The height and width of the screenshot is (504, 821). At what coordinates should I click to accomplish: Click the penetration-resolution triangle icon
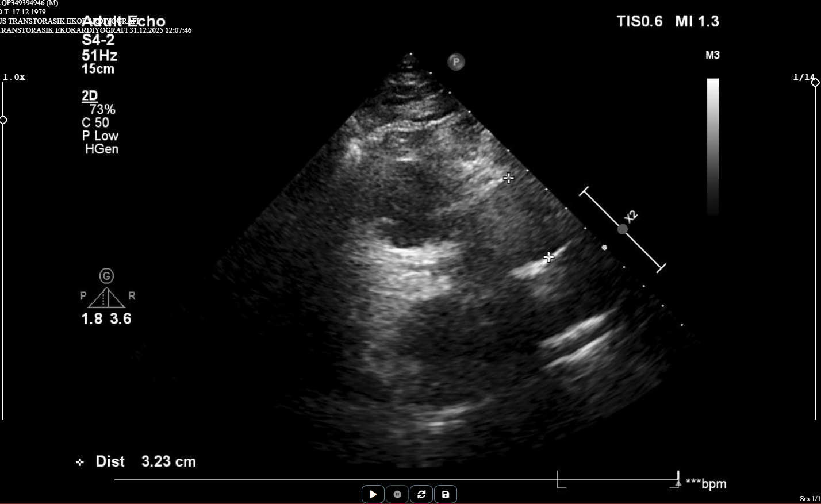pos(106,298)
